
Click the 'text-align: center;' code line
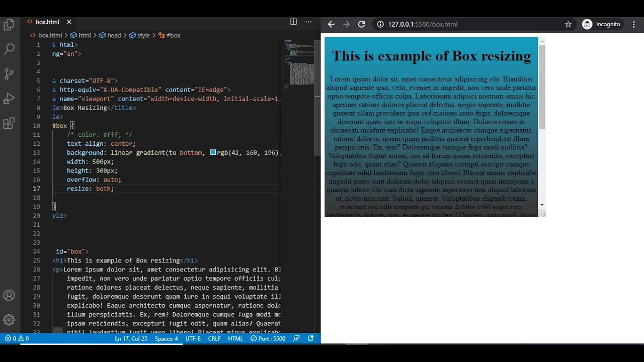point(101,144)
